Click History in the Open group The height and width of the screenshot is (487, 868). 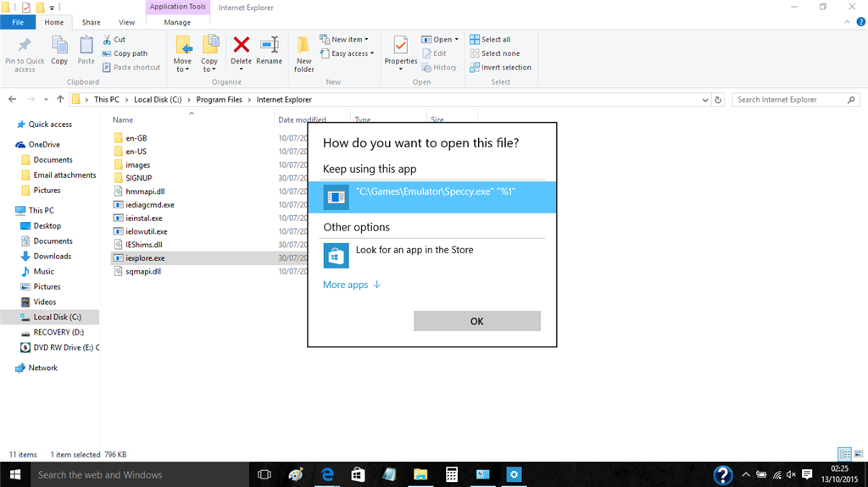[x=440, y=67]
